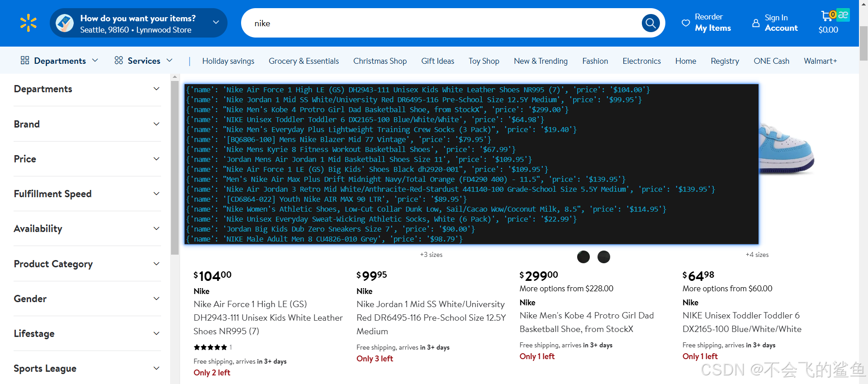The height and width of the screenshot is (384, 868).
Task: Expand the Product Category filter
Action: pos(87,264)
